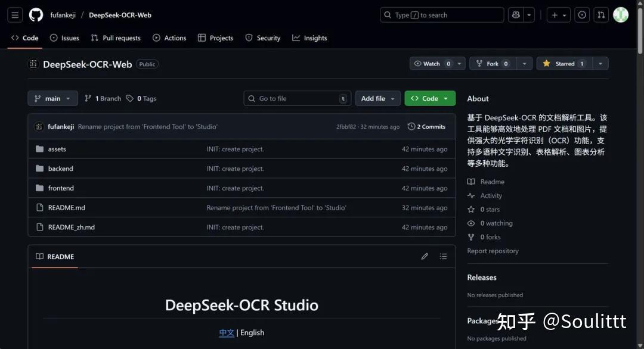Open Copilot menu icon in the search bar
The image size is (644, 349).
click(x=516, y=14)
